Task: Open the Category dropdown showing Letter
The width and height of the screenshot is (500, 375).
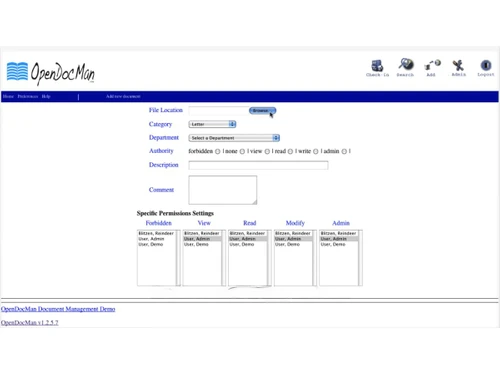Action: click(x=212, y=124)
